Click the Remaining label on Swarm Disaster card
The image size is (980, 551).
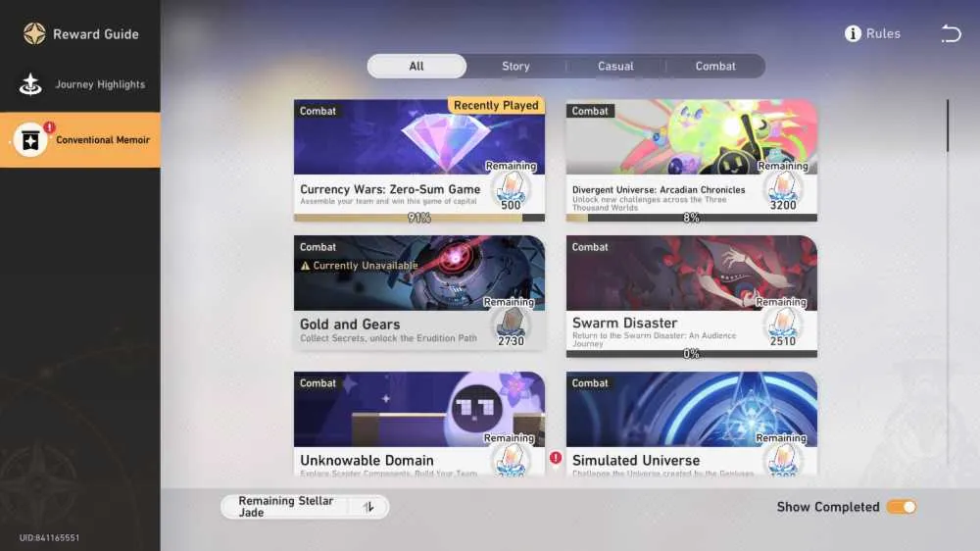781,302
